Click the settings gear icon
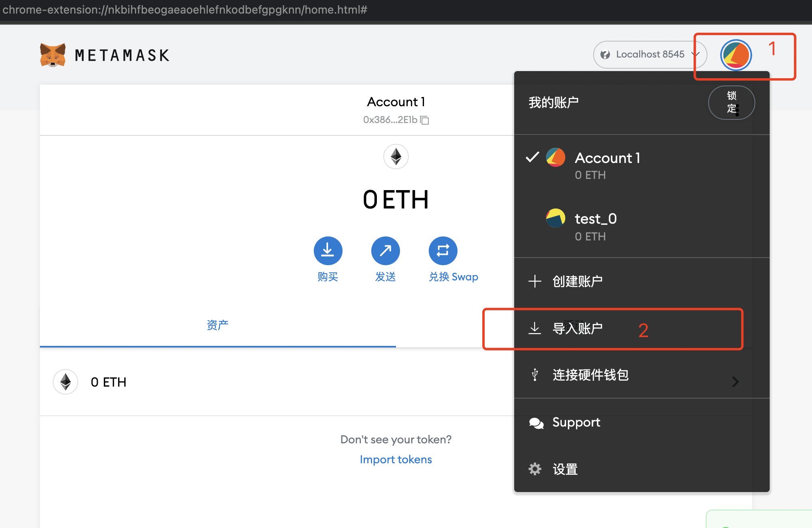Screen dimensions: 812x528 [x=535, y=469]
